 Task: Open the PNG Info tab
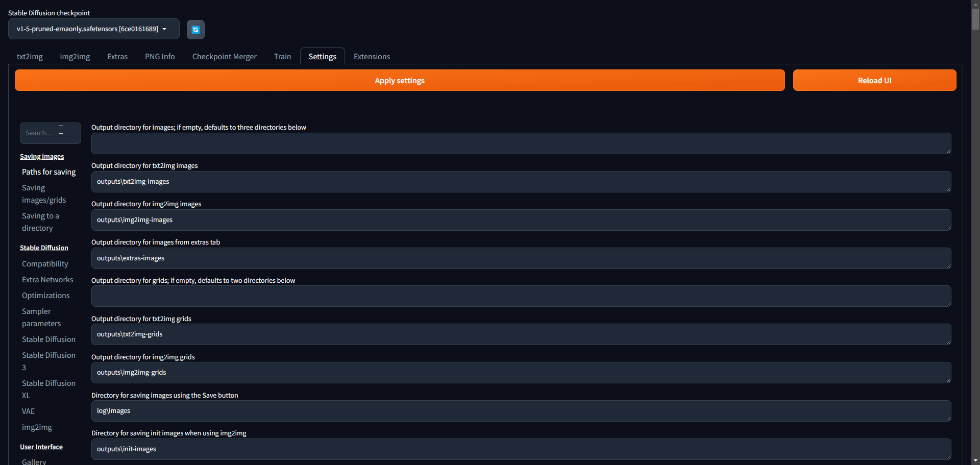[x=160, y=57]
